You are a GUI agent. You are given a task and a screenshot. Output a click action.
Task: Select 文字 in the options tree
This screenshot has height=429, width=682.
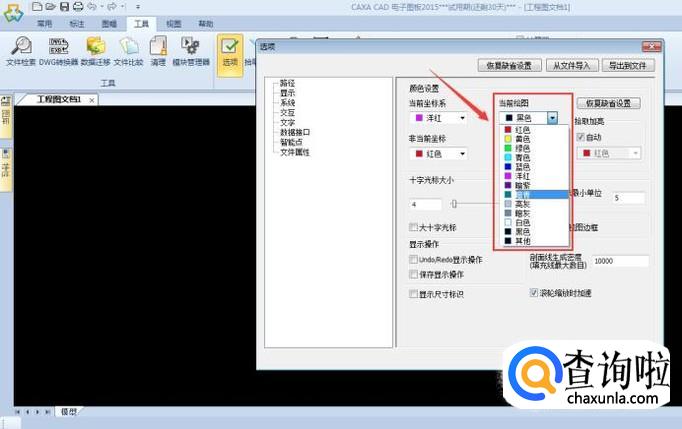[x=288, y=123]
